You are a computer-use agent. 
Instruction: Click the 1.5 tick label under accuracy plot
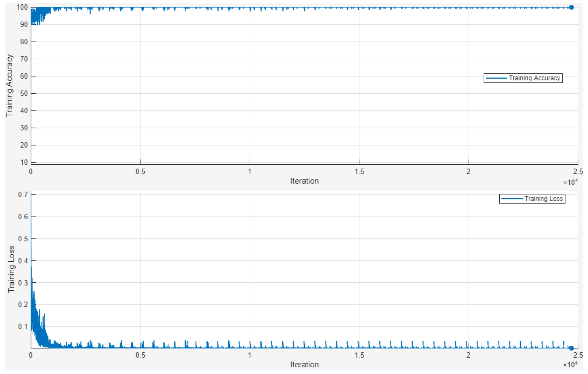coord(359,172)
